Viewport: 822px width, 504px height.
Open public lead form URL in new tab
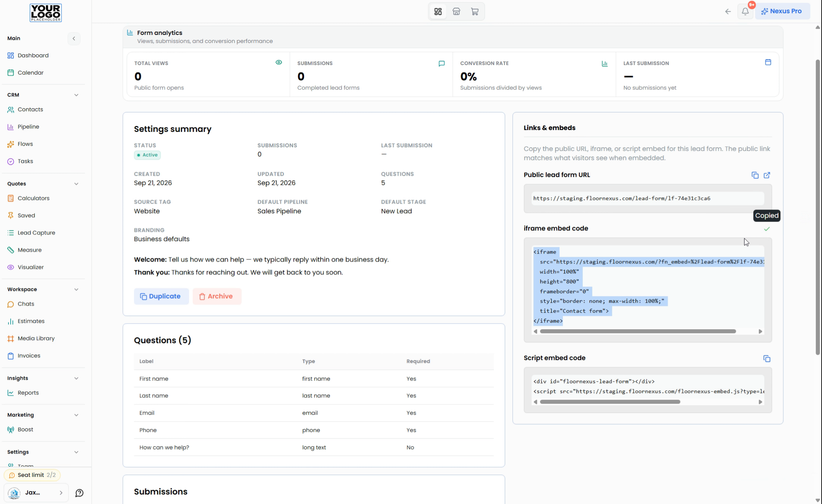tap(767, 175)
